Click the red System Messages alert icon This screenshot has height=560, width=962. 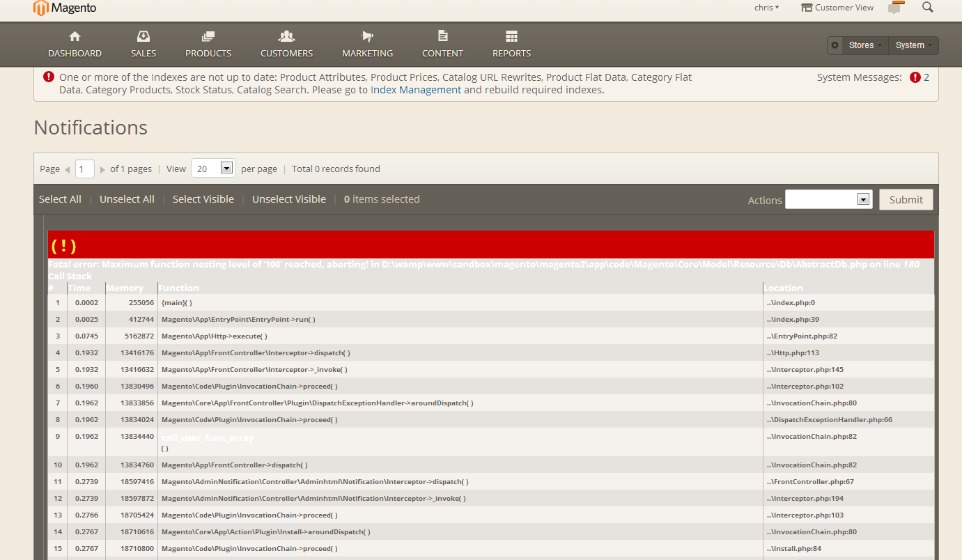(915, 77)
